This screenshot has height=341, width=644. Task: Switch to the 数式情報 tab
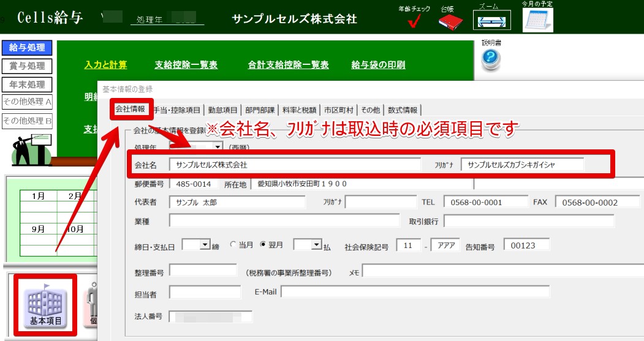tap(403, 110)
